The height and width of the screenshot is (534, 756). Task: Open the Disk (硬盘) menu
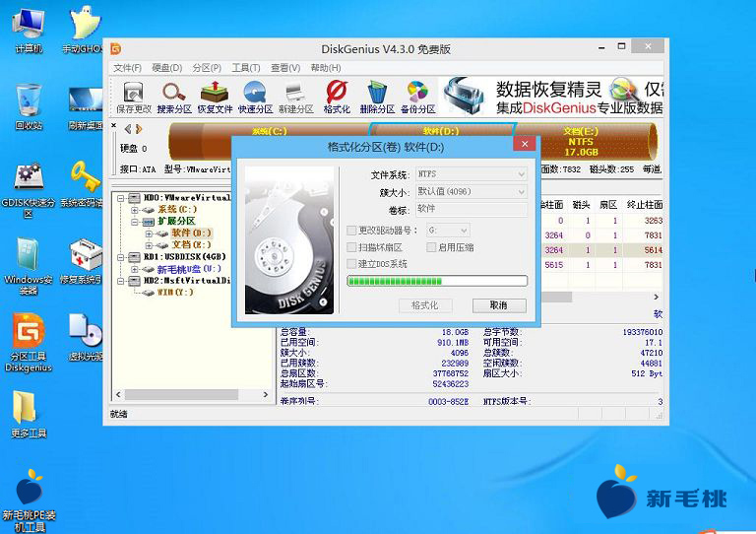[x=166, y=68]
